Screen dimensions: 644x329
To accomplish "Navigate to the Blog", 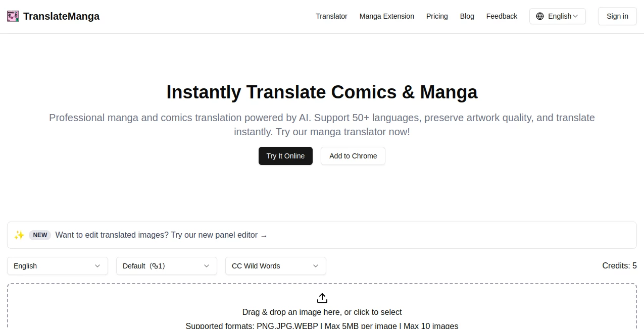I will [467, 16].
